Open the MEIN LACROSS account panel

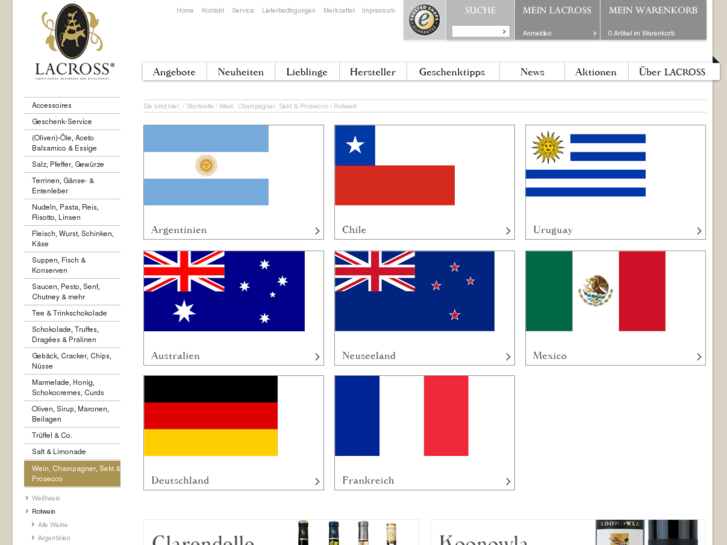(x=557, y=19)
